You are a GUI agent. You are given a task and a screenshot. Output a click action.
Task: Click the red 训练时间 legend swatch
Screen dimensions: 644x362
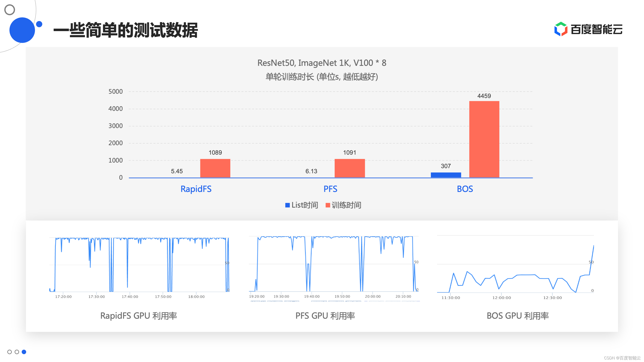tap(328, 205)
